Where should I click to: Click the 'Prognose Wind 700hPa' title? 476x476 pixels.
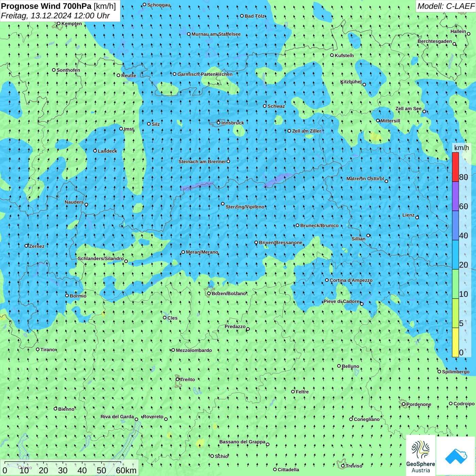(46, 6)
